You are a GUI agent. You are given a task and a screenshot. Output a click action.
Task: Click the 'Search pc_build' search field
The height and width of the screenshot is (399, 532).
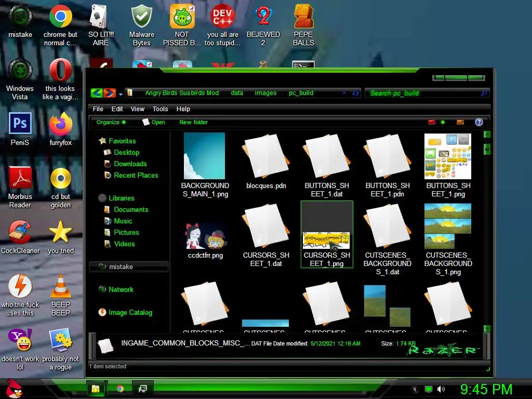click(x=427, y=93)
